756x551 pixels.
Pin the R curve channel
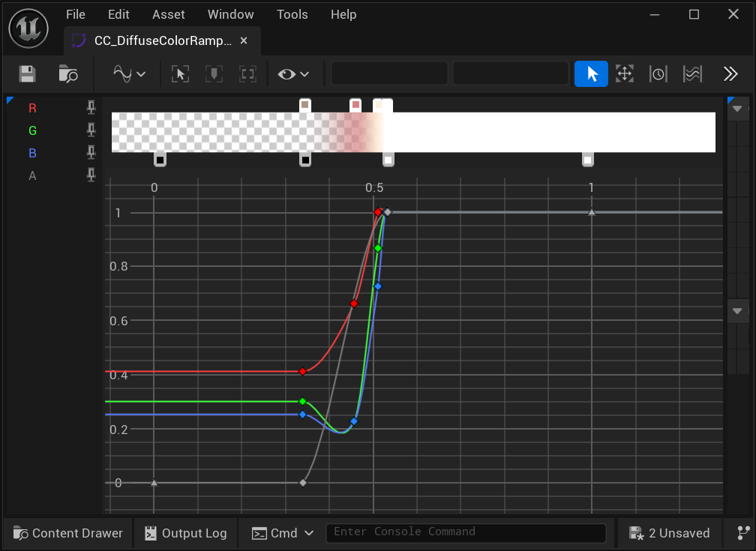click(91, 107)
